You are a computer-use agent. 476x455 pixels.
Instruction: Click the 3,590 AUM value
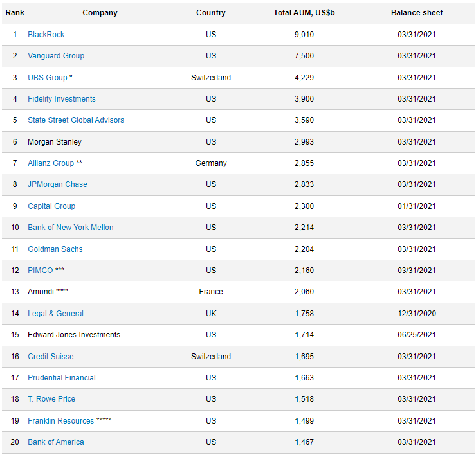pos(304,120)
